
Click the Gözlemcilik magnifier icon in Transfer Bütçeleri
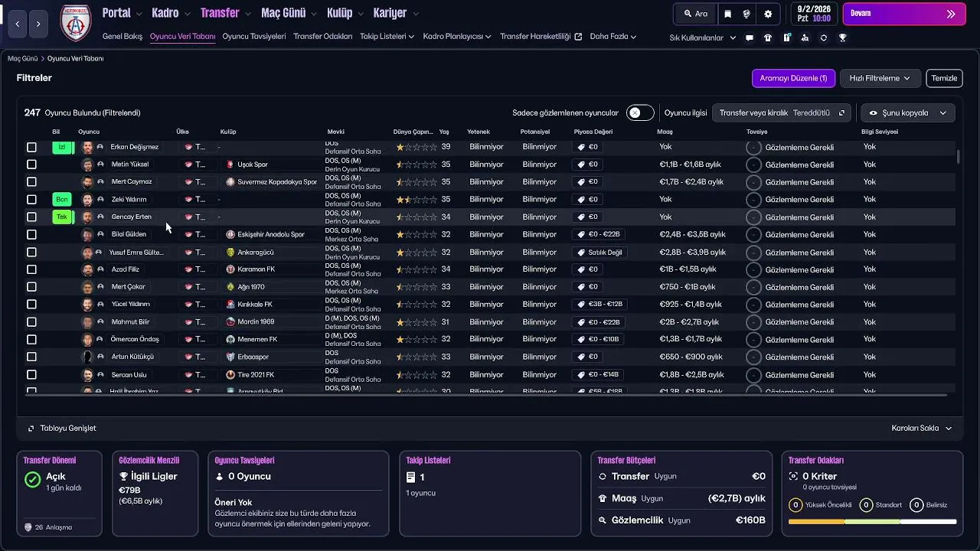(x=603, y=520)
